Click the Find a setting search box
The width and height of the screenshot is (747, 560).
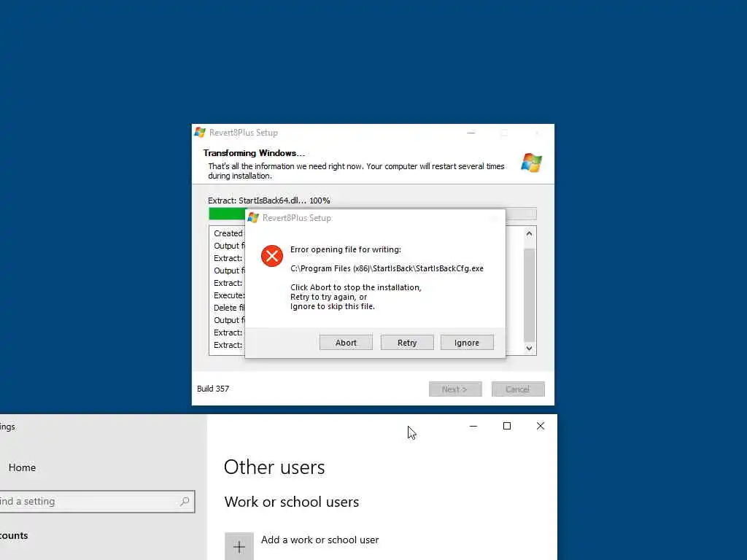pyautogui.click(x=97, y=502)
